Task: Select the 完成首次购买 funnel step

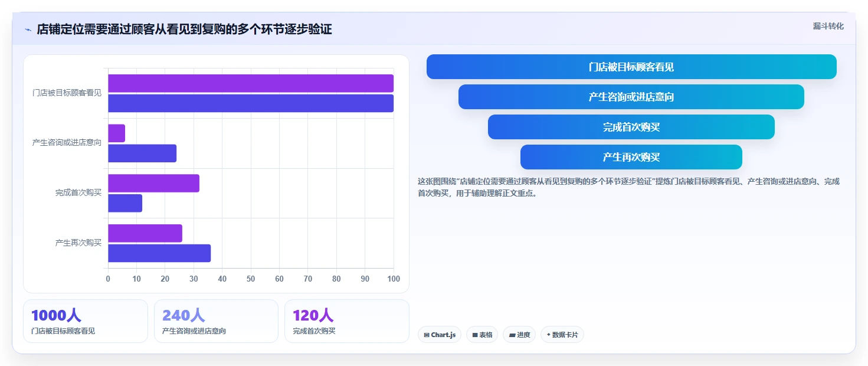Action: coord(631,127)
